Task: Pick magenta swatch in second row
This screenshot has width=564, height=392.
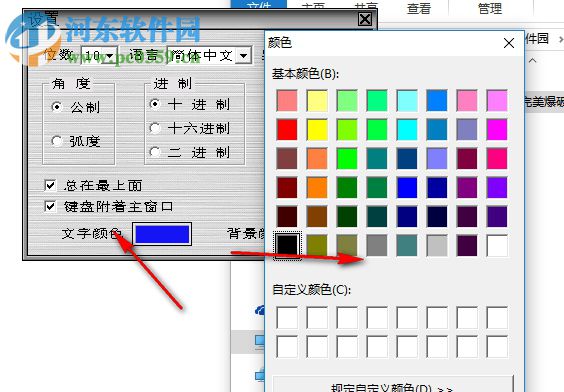Action: coord(497,129)
